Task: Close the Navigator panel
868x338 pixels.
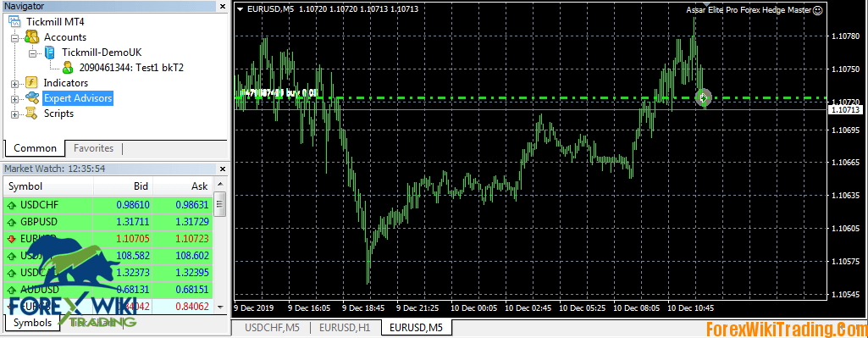Action: point(223,6)
